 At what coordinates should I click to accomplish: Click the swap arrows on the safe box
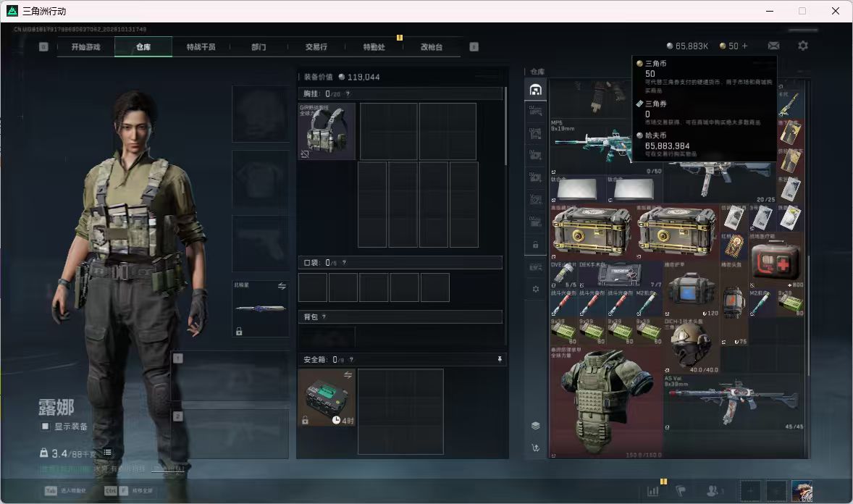pos(348,374)
